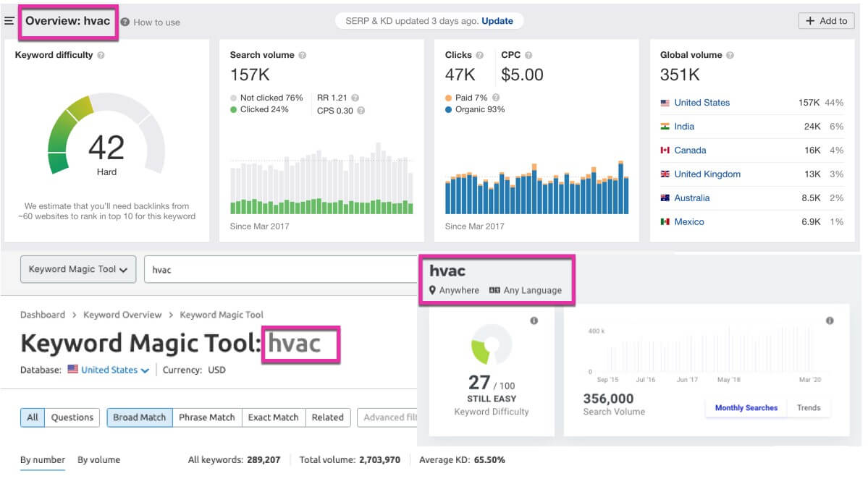The image size is (868, 484).
Task: Switch to Trends tab
Action: (809, 408)
